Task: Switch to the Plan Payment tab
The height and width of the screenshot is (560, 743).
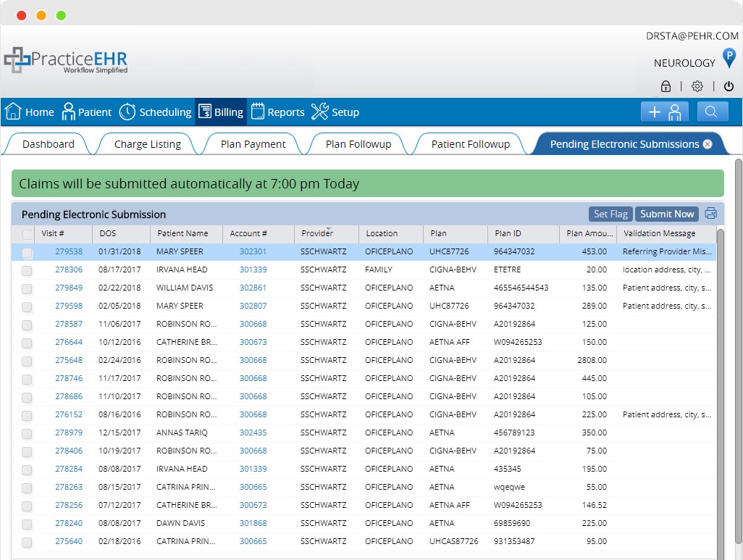Action: (253, 144)
